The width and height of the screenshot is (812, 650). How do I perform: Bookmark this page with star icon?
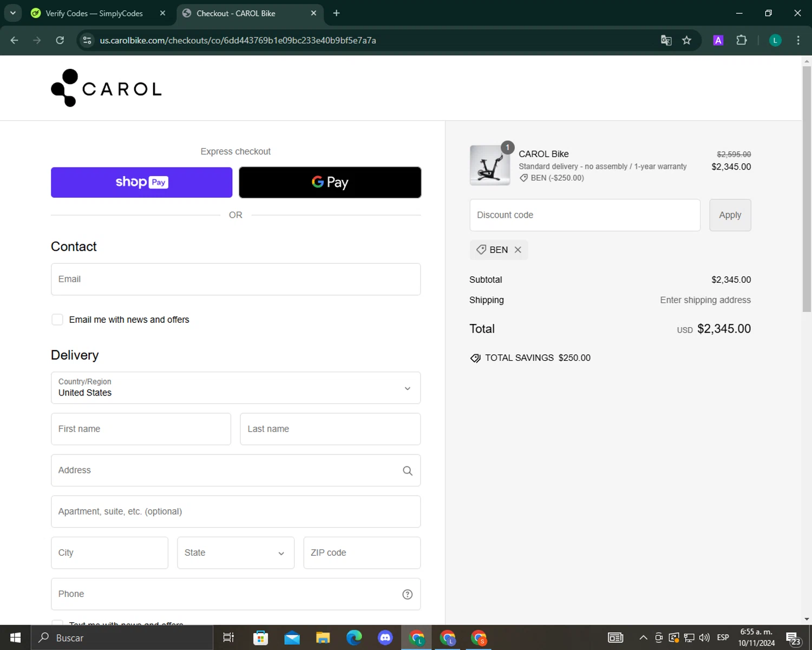tap(686, 40)
